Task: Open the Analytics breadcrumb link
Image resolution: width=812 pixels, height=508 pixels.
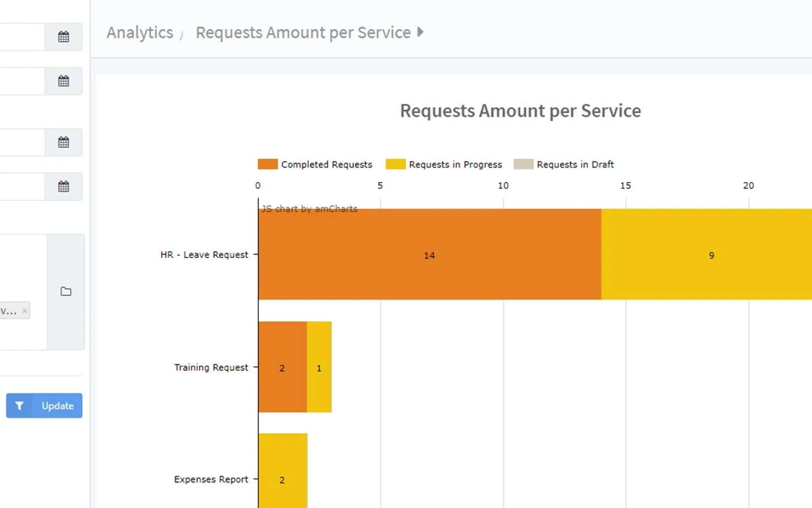Action: (x=140, y=33)
